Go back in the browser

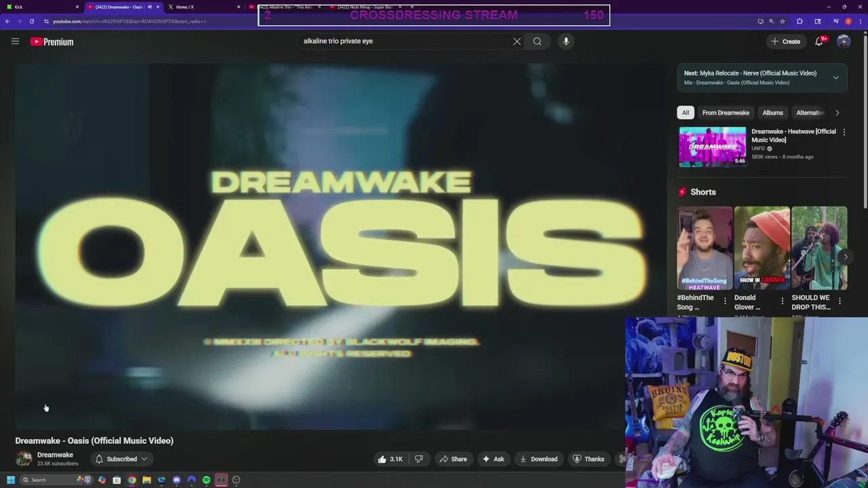pos(7,21)
